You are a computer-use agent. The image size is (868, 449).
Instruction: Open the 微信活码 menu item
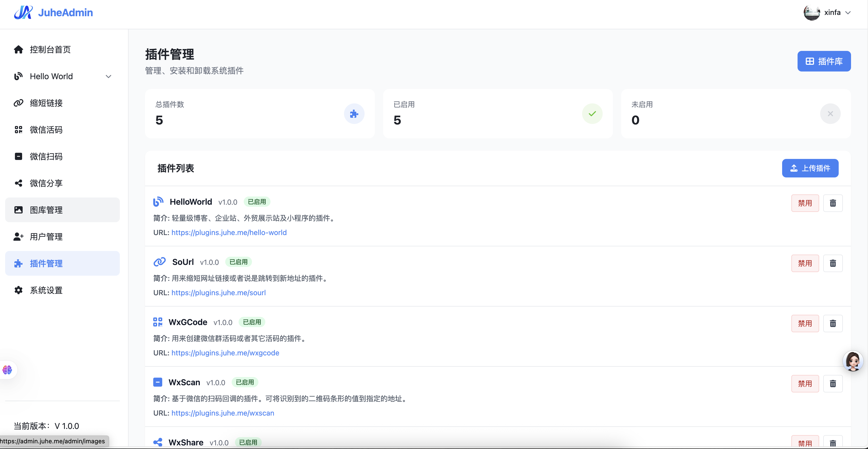62,130
